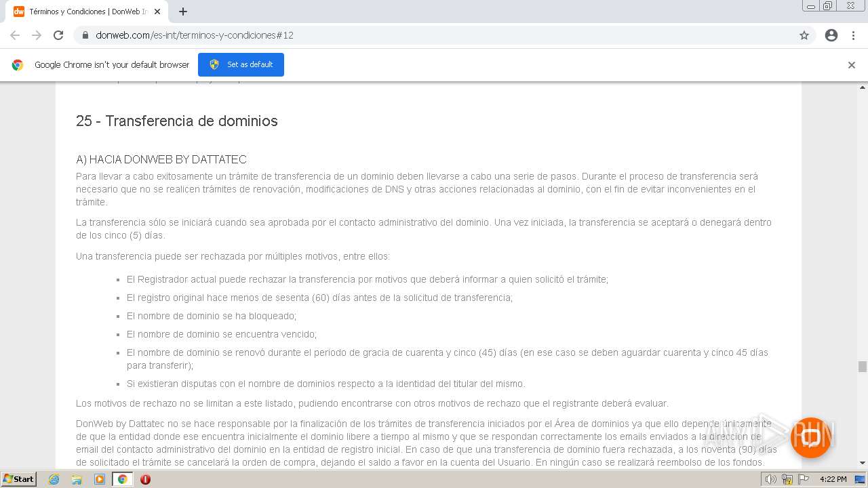Click the scrollbar down arrow
The image size is (868, 488).
coord(862,463)
